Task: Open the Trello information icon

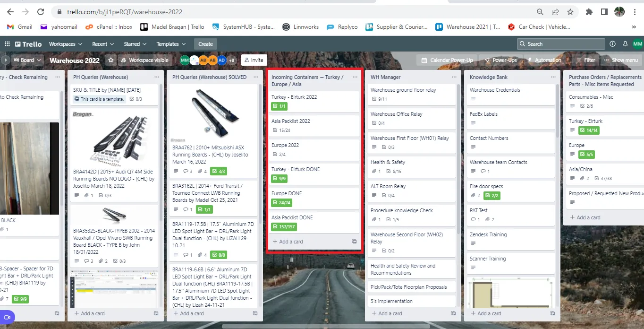Action: click(x=612, y=44)
